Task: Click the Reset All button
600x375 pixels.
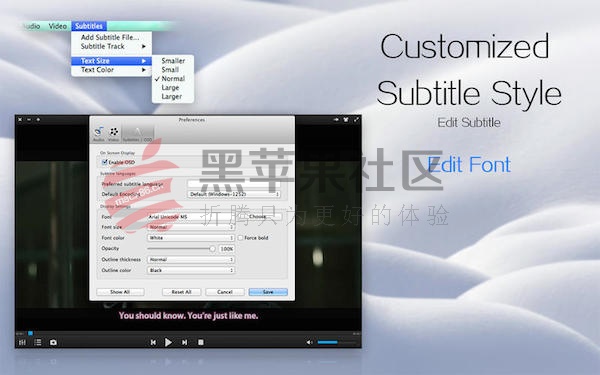Action: [x=181, y=292]
